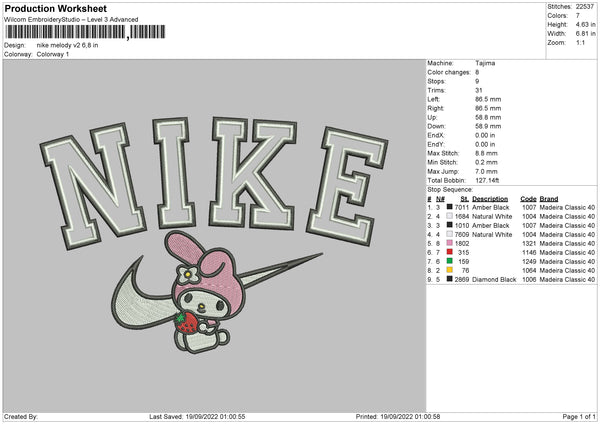Screen dimensions: 600x424
Task: Click the 'EndX:' label
Action: coord(435,135)
